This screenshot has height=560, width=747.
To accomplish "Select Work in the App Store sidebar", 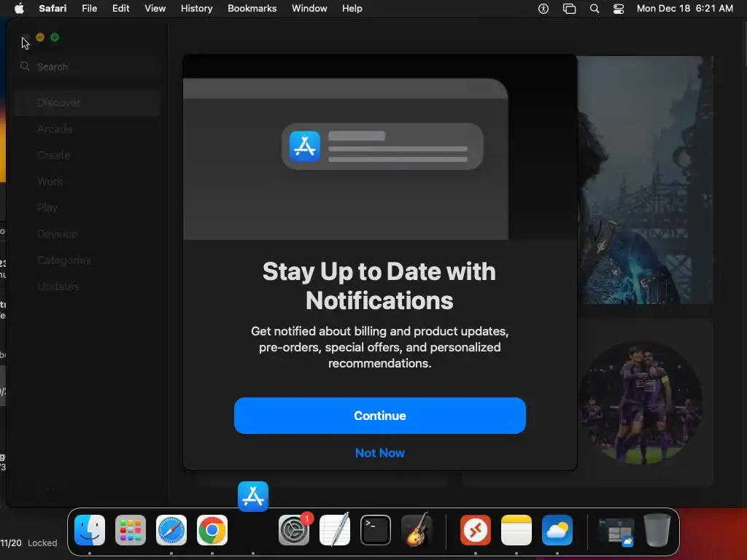I will (x=88, y=181).
